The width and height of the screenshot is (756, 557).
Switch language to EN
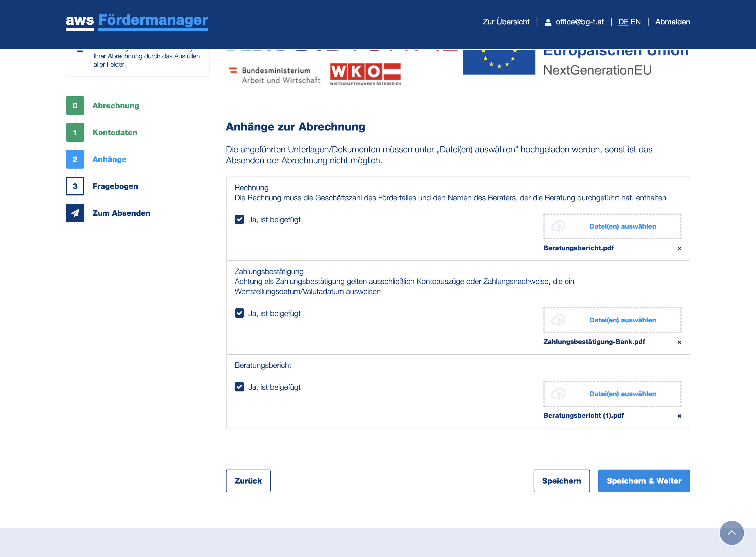pos(635,22)
